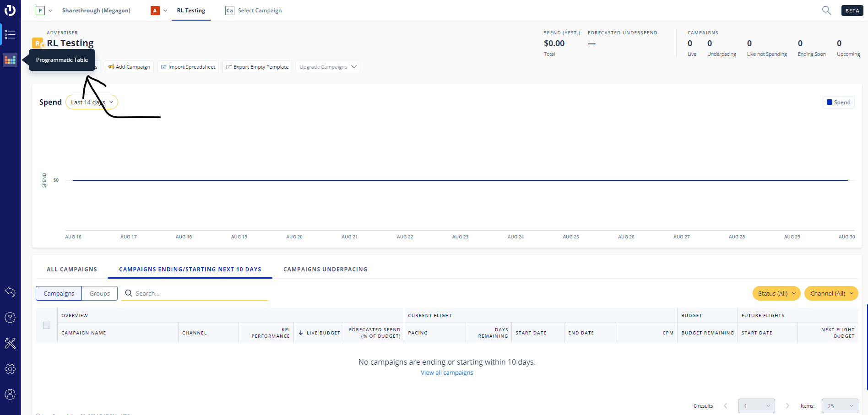Image resolution: width=868 pixels, height=415 pixels.
Task: Open the list view sidebar icon
Action: pyautogui.click(x=10, y=34)
